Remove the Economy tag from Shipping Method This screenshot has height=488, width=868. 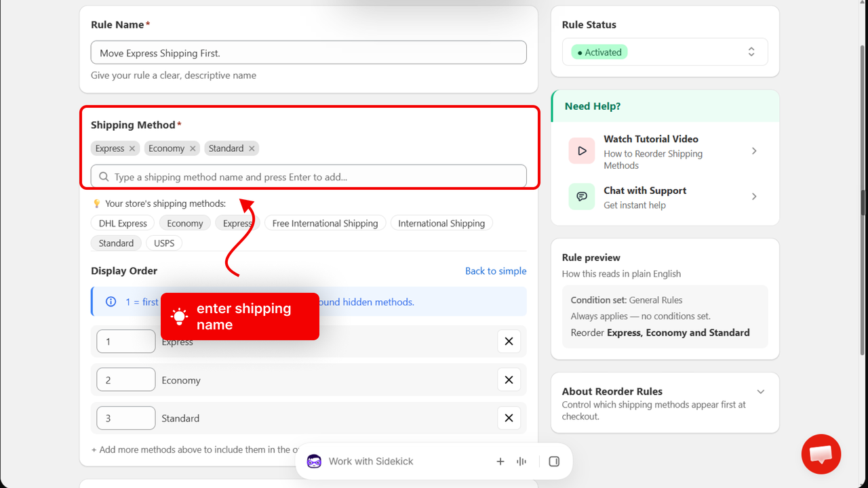tap(193, 148)
